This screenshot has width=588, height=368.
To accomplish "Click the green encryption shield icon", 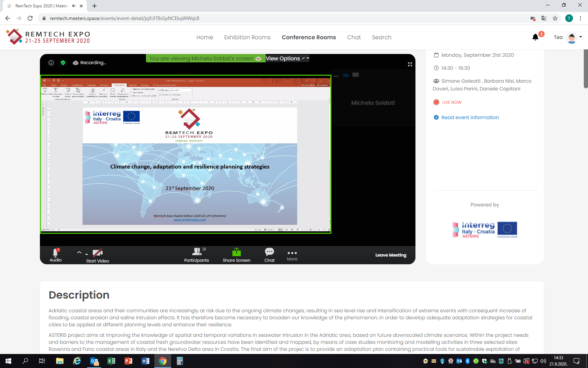I will pos(63,63).
